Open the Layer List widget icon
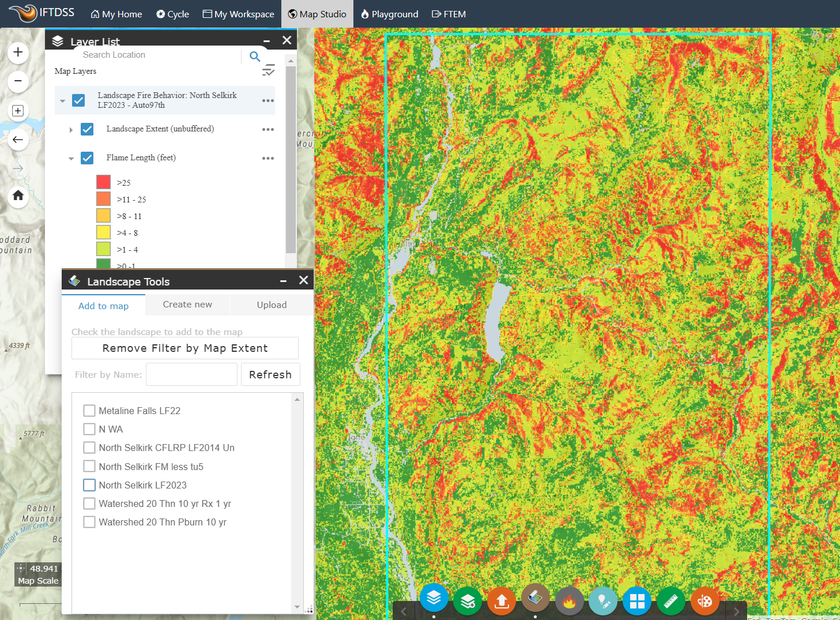This screenshot has width=840, height=620. click(x=434, y=600)
